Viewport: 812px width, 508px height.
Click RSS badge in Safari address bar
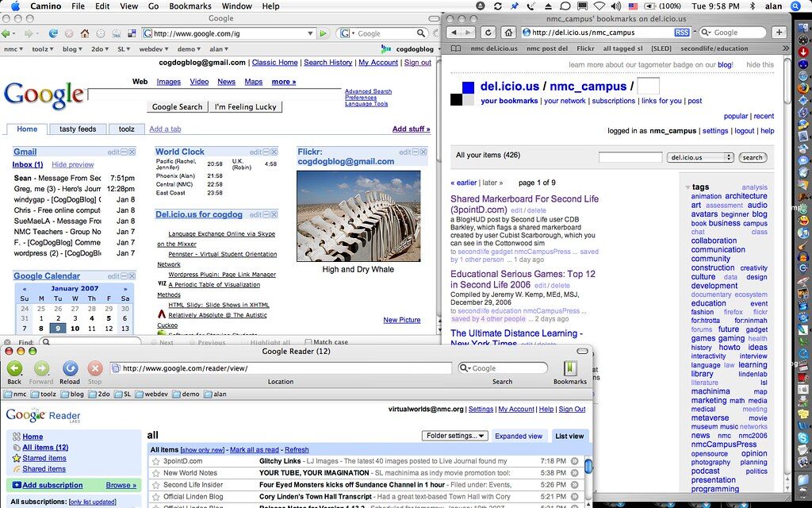(x=682, y=32)
